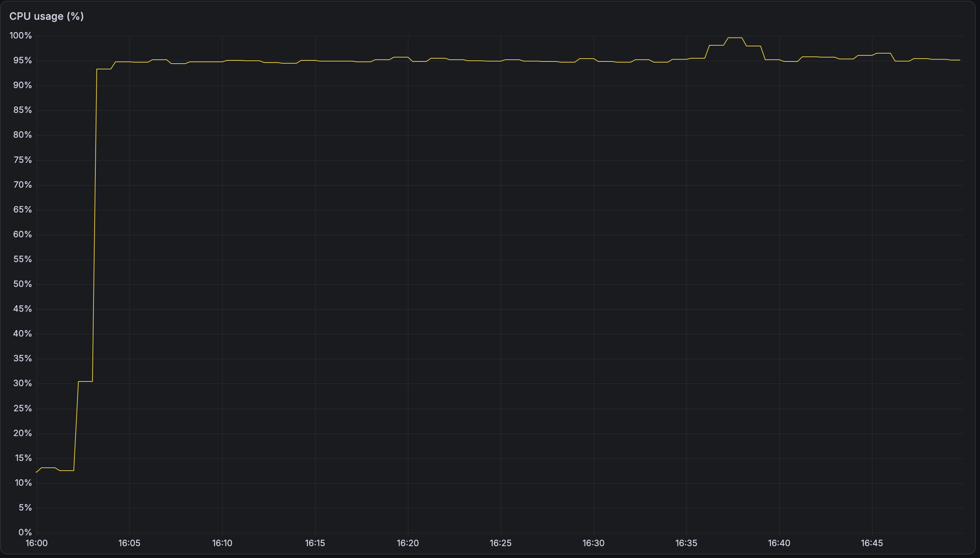Click the 35% y-axis label
Viewport: 980px width, 558px height.
click(x=23, y=358)
